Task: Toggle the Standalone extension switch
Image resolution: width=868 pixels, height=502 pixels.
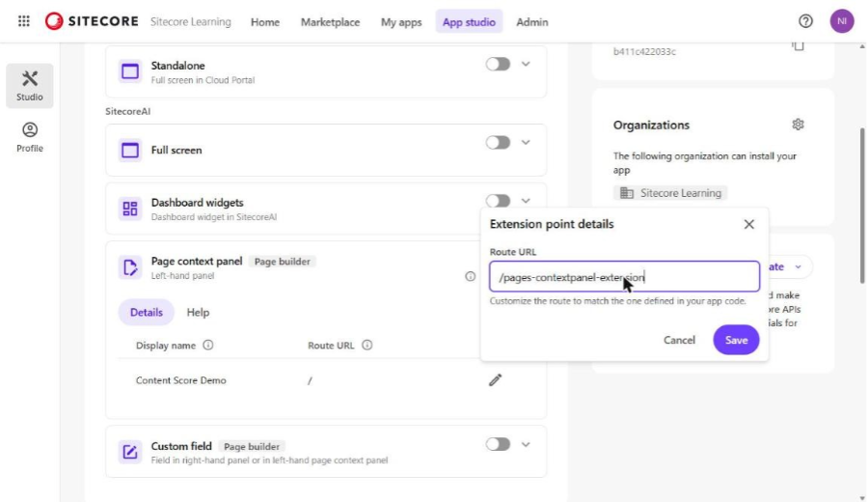Action: click(498, 65)
